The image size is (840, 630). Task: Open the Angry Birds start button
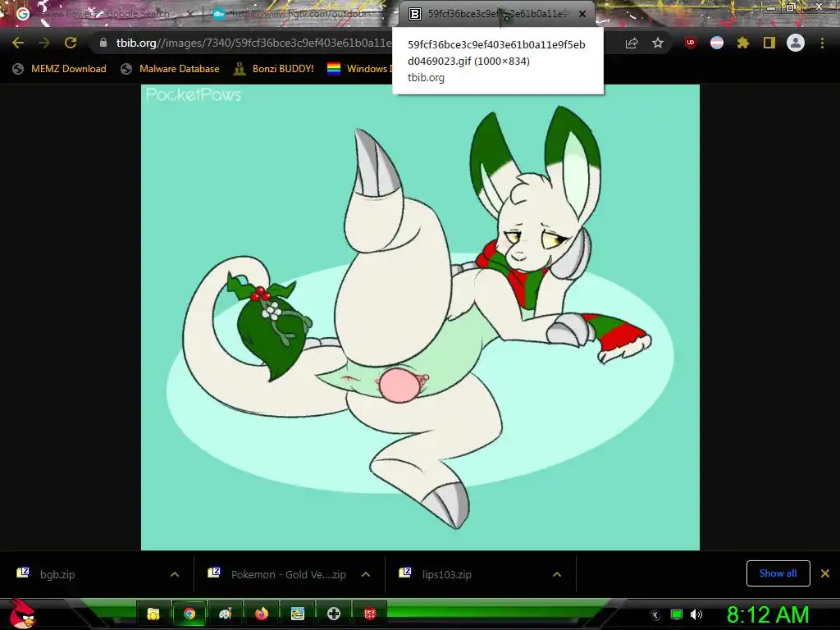point(22,614)
